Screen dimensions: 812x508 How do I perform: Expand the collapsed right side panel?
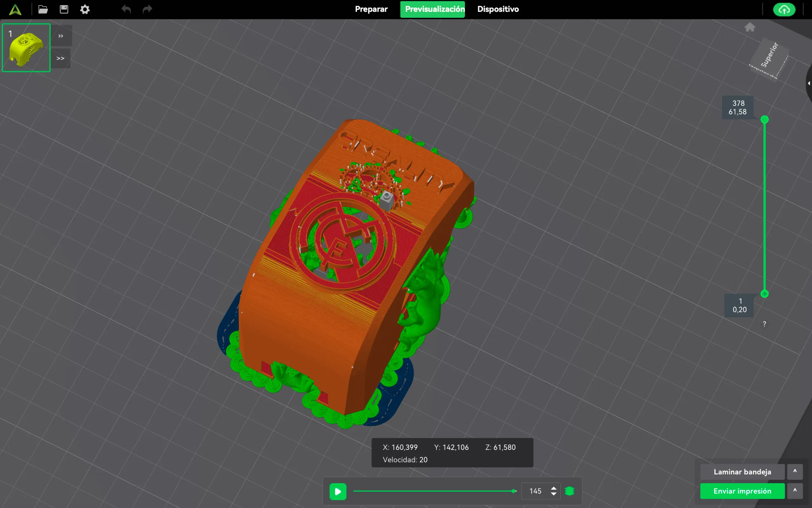tap(809, 83)
